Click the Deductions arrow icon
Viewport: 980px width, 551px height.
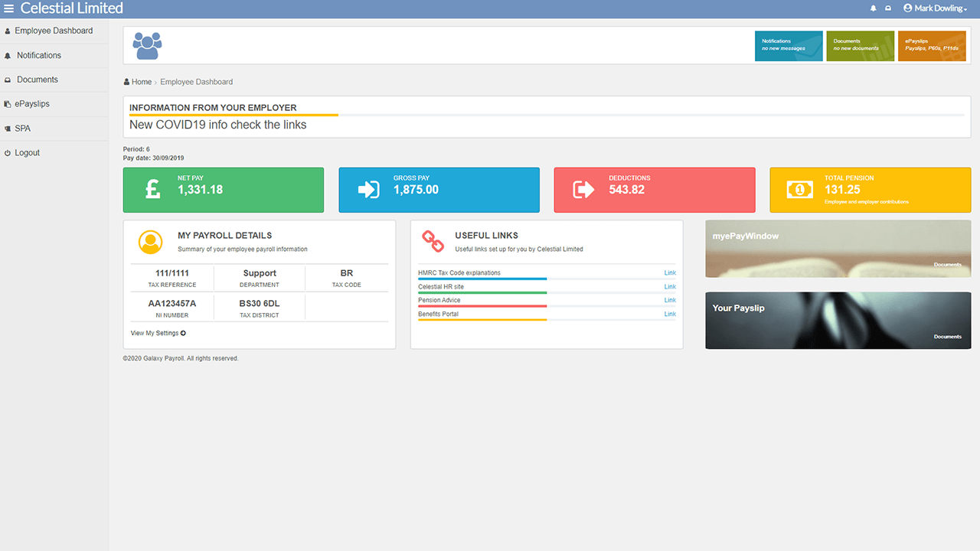[583, 189]
